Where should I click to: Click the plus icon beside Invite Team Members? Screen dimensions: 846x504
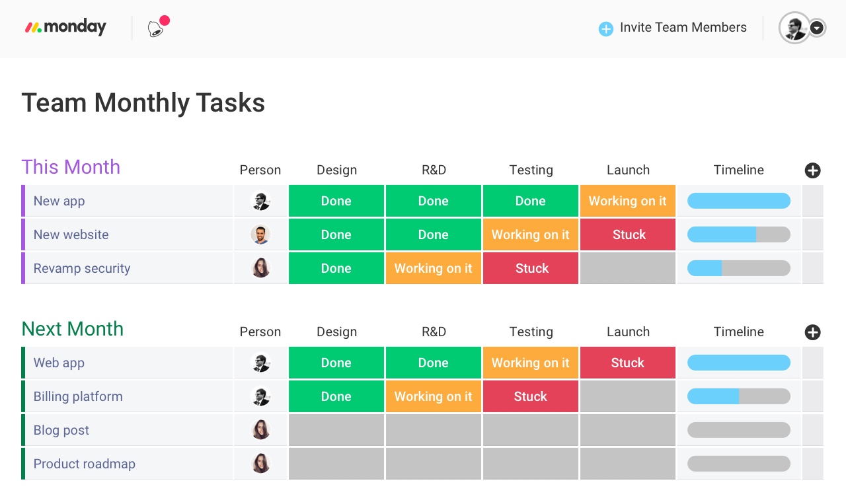605,28
